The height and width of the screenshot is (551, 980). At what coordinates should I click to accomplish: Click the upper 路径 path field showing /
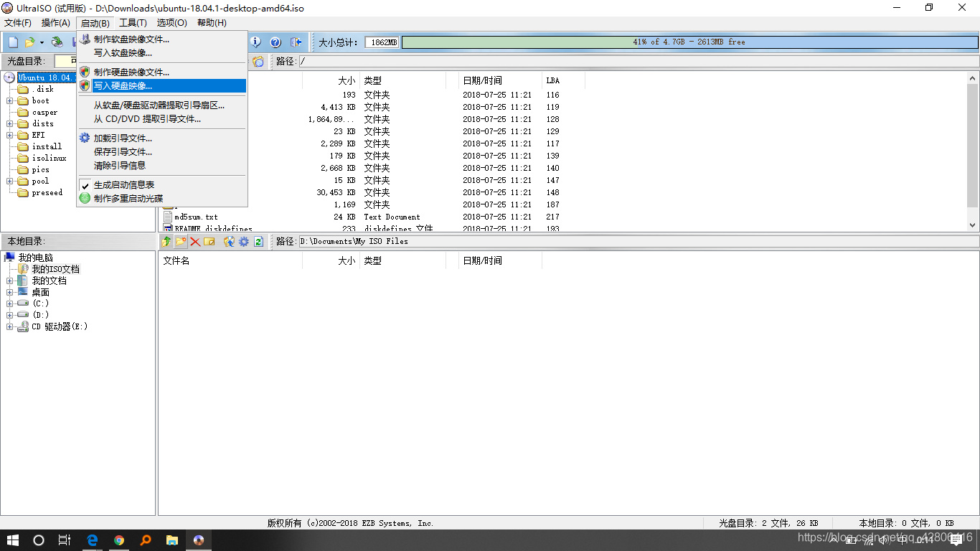point(638,62)
